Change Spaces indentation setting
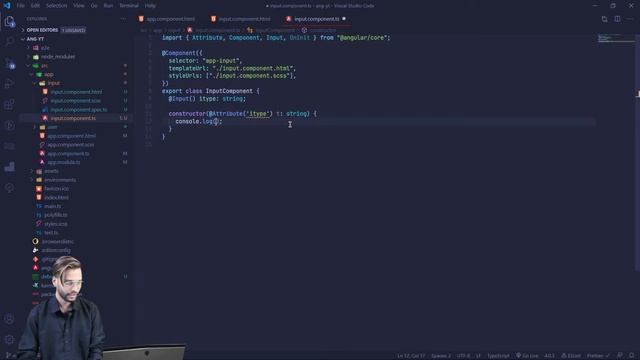Image resolution: width=640 pixels, height=360 pixels. click(441, 356)
